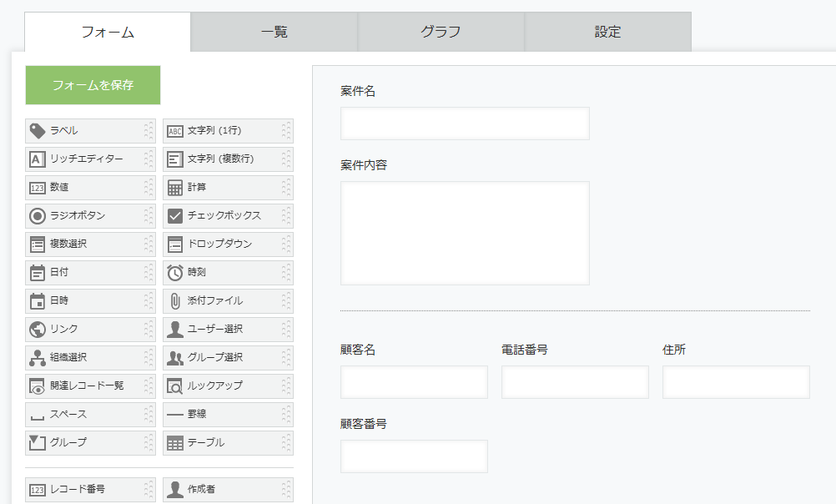Click the フォームを保存 button
The image size is (836, 504).
coord(93,85)
